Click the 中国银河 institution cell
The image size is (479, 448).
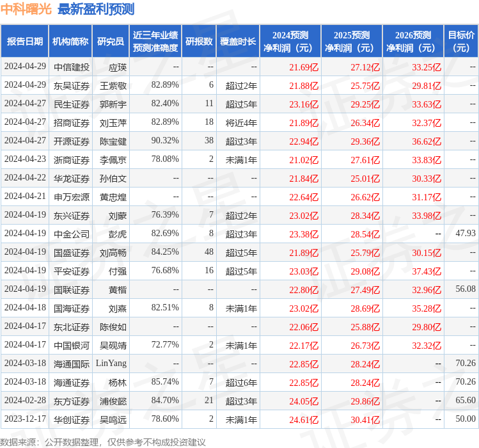72,346
